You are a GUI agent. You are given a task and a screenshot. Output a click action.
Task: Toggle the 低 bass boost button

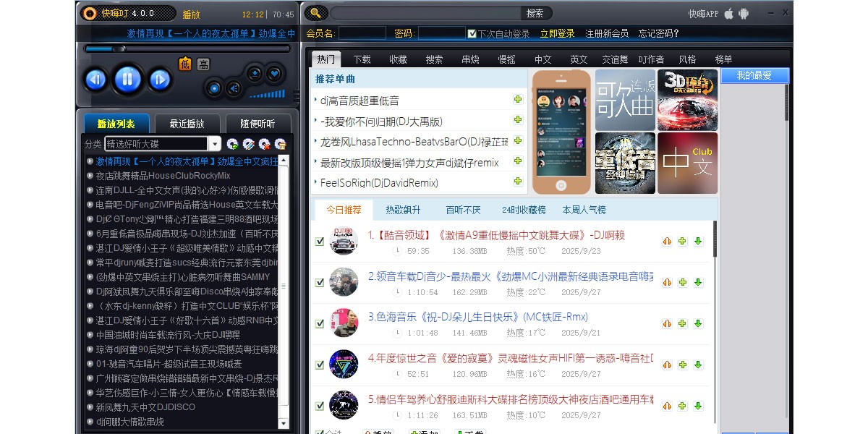click(185, 64)
